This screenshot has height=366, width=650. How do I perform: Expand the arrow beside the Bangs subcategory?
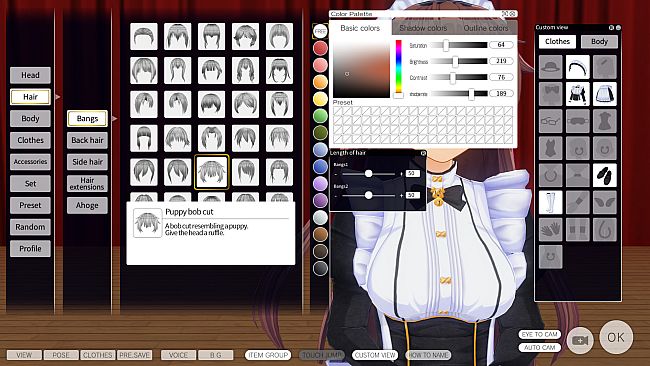[114, 119]
